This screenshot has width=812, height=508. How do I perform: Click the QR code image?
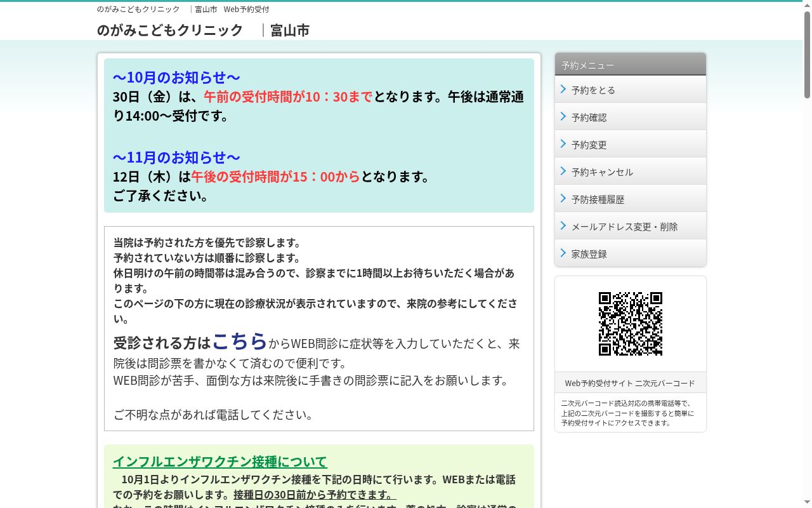(x=631, y=324)
